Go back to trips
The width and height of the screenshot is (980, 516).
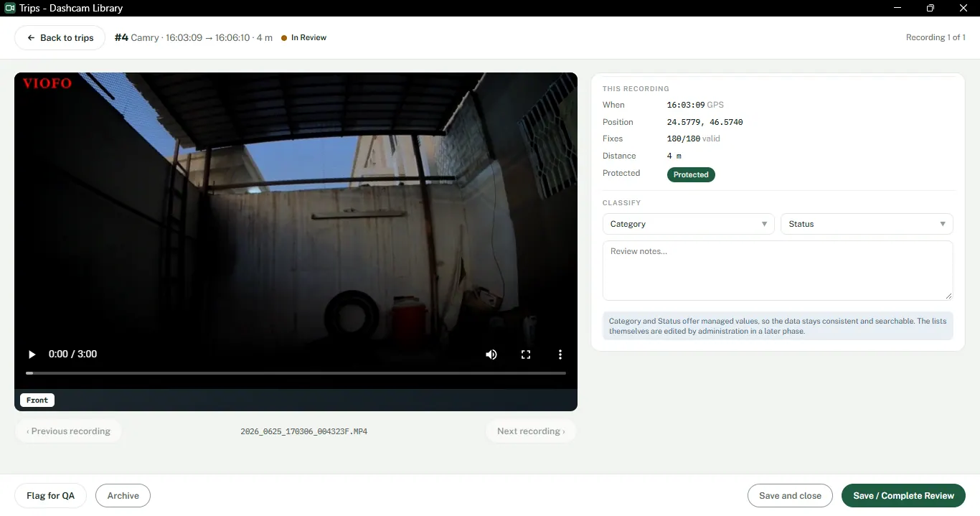click(60, 38)
